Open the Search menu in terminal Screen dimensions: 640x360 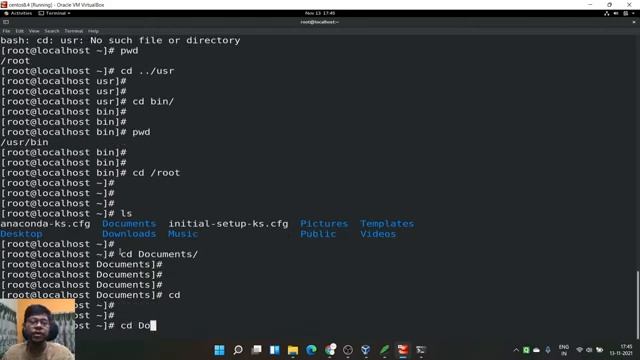pyautogui.click(x=52, y=31)
